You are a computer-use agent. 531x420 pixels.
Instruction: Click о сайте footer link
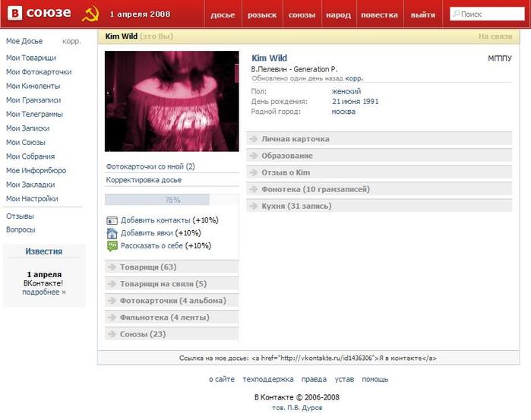click(x=222, y=379)
